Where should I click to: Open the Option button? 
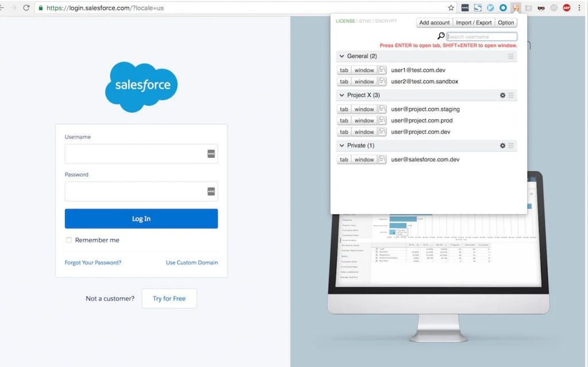(x=506, y=22)
